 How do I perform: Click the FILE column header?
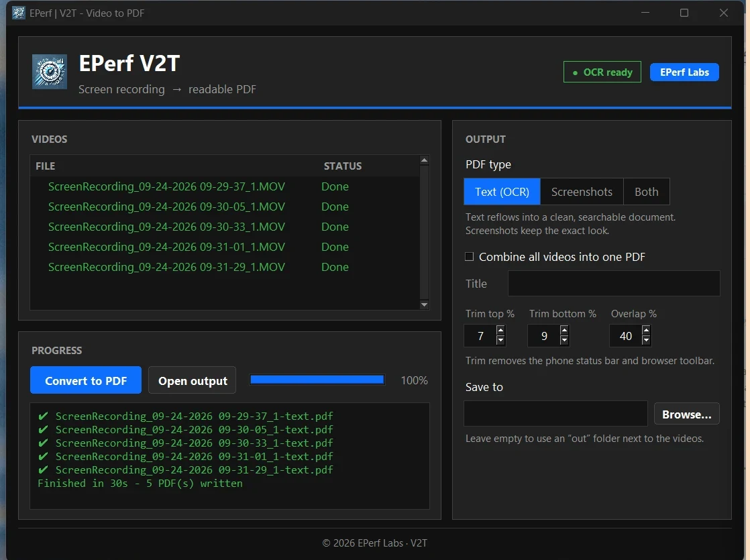[x=46, y=166]
